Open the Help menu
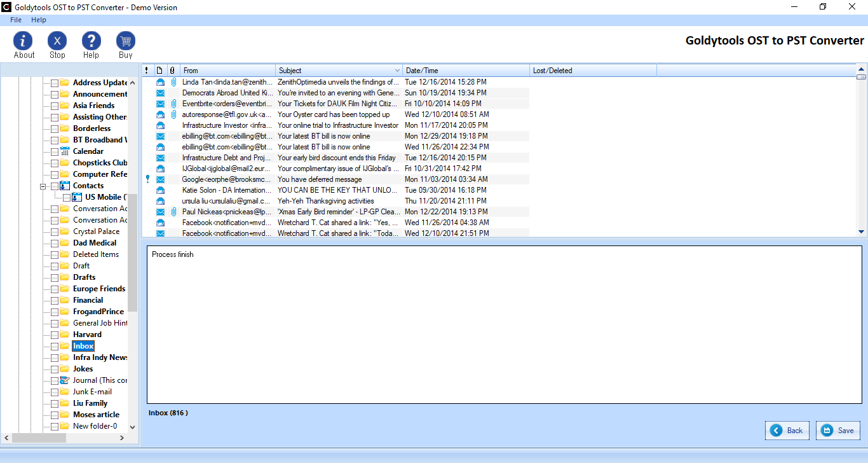 coord(39,20)
